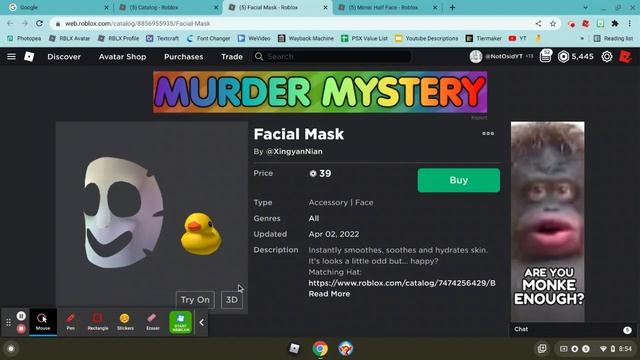Switch preview to 3D view
640x360 pixels.
click(232, 300)
